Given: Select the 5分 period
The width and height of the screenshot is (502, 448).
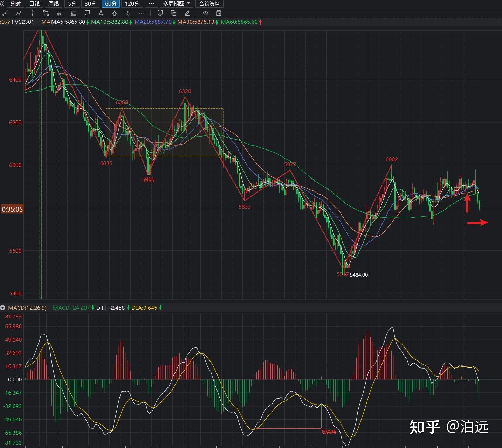Looking at the screenshot, I should 72,4.
